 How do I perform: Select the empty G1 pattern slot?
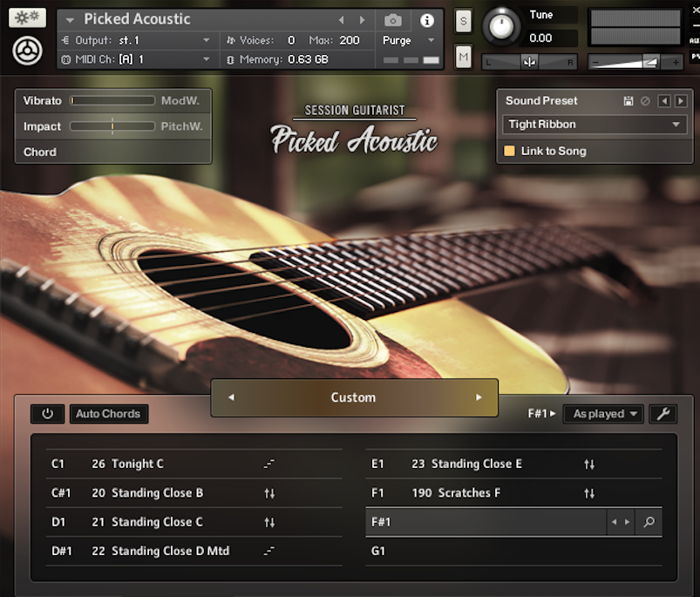coord(513,551)
